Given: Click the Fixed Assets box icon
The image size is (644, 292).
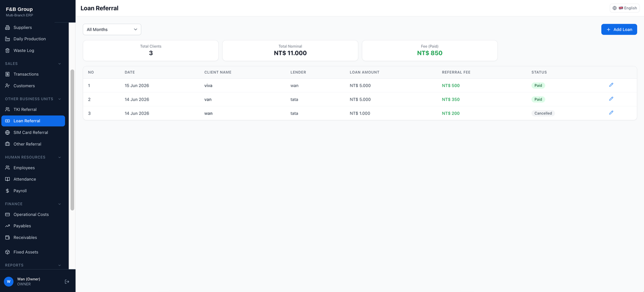Looking at the screenshot, I should point(7,252).
